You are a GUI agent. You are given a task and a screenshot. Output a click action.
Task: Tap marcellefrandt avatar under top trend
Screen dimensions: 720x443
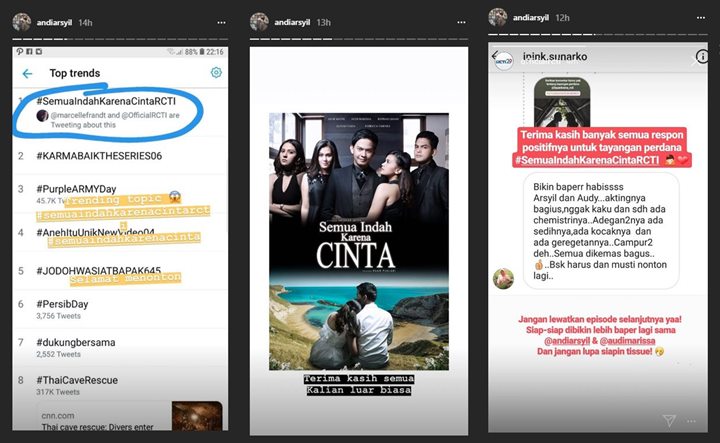point(42,115)
